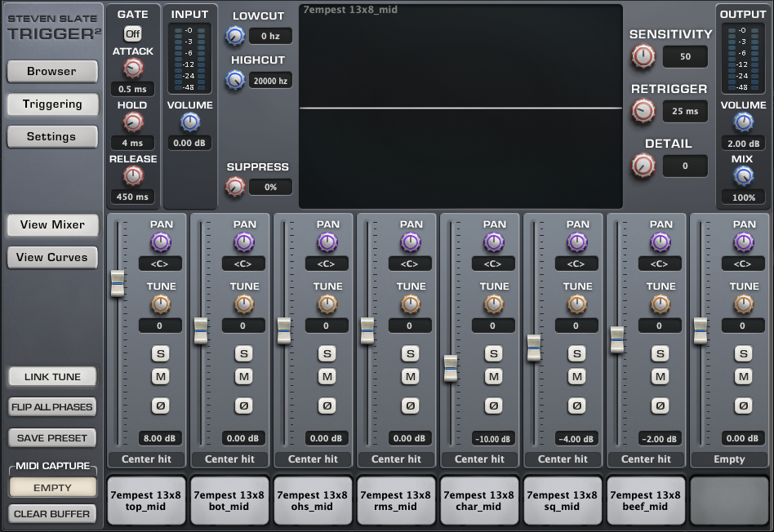Open Center hit selector on sq_mid channel
774x532 pixels.
tap(563, 459)
